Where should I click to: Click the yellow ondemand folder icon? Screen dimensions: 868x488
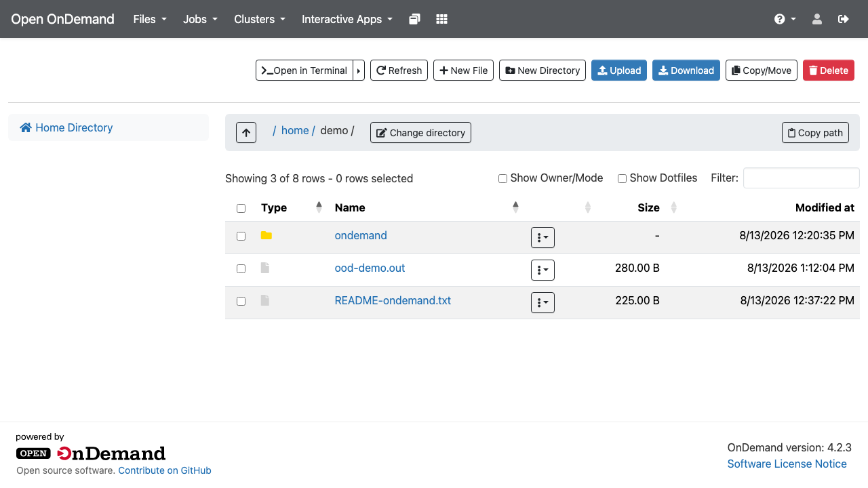tap(267, 236)
